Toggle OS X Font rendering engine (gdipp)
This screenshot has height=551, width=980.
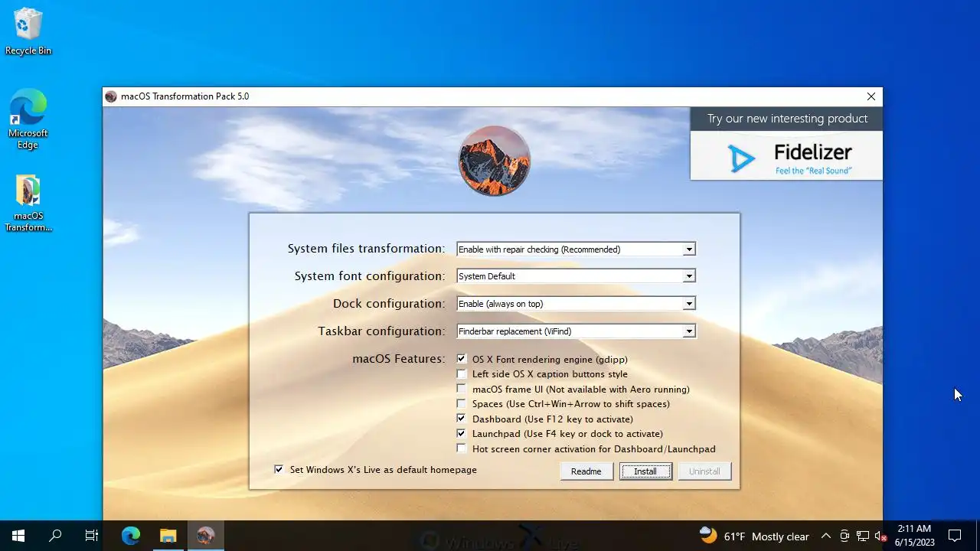462,359
